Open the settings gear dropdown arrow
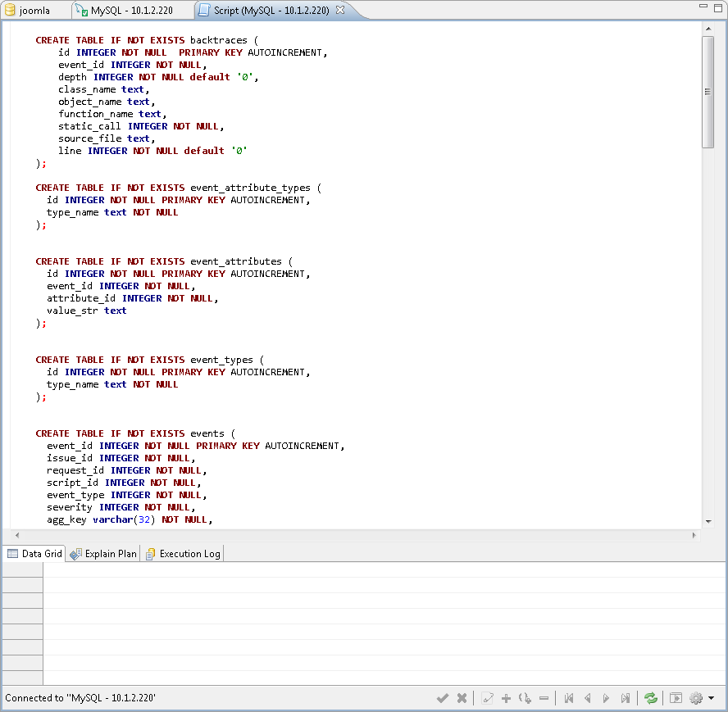Image resolution: width=728 pixels, height=712 pixels. [710, 697]
